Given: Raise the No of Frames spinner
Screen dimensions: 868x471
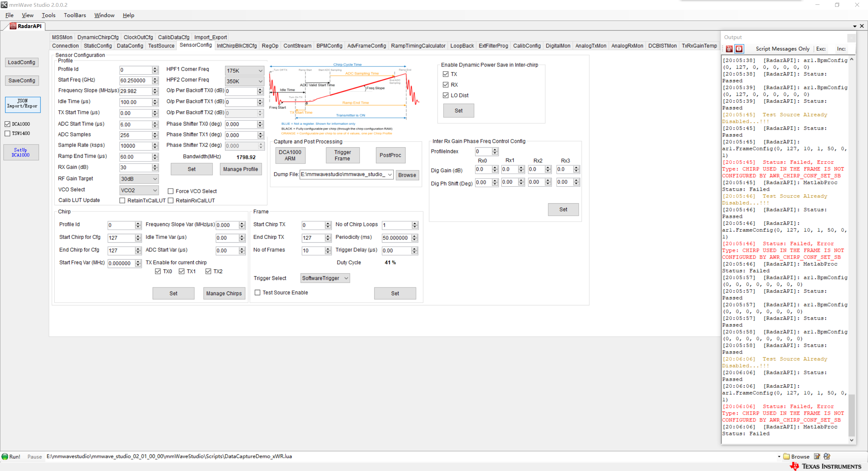Looking at the screenshot, I should 328,249.
